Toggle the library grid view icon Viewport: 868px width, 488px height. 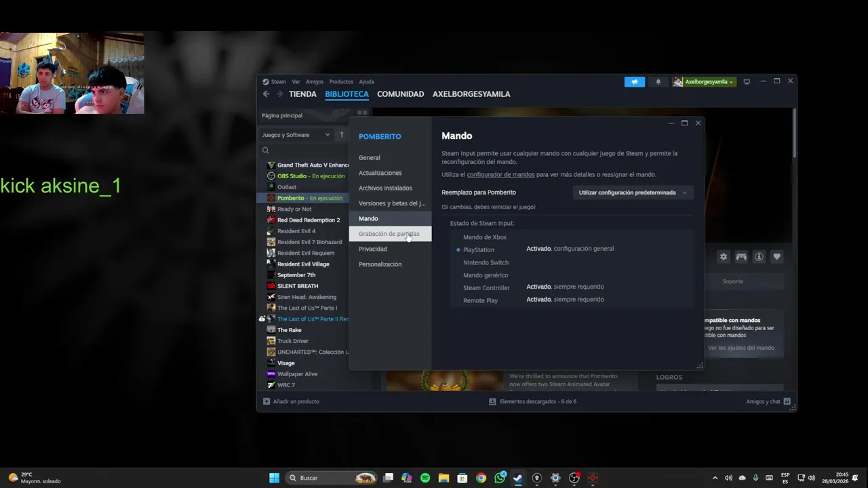(362, 114)
